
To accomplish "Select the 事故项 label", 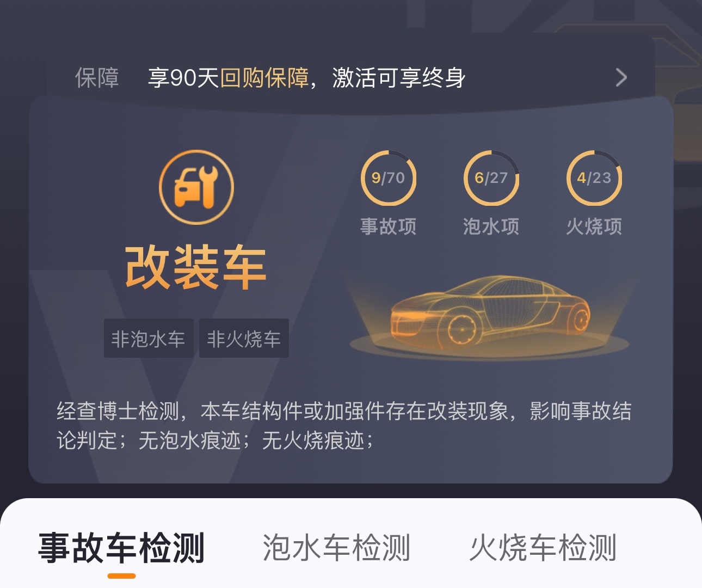I will point(389,226).
